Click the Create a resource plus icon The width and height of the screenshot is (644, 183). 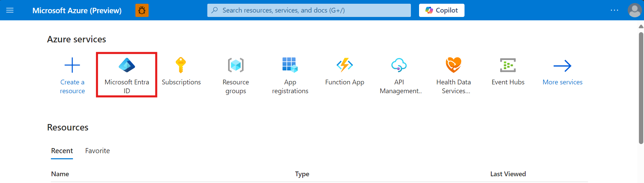72,65
